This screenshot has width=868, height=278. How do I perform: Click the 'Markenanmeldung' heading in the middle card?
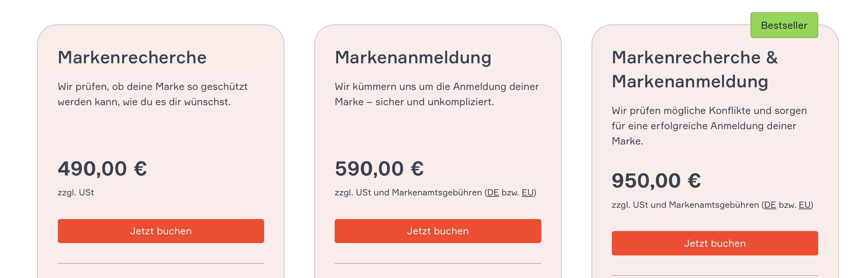point(413,57)
